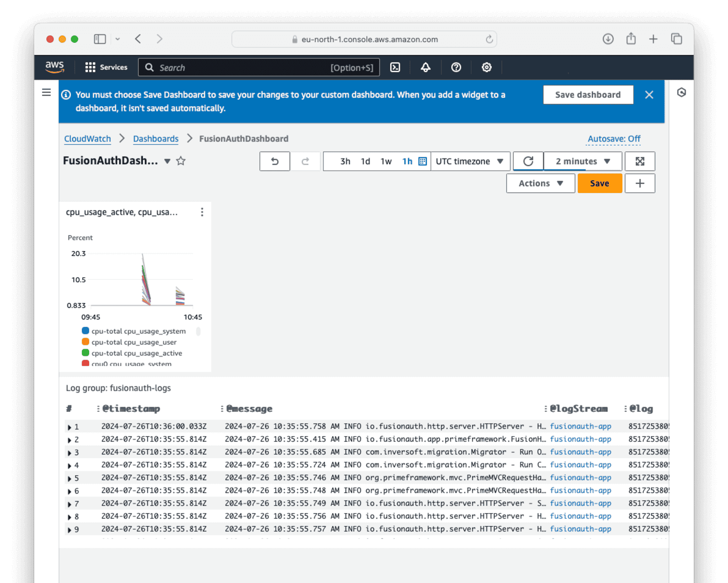728x583 pixels.
Task: Click the @timestamp column header
Action: click(x=131, y=409)
